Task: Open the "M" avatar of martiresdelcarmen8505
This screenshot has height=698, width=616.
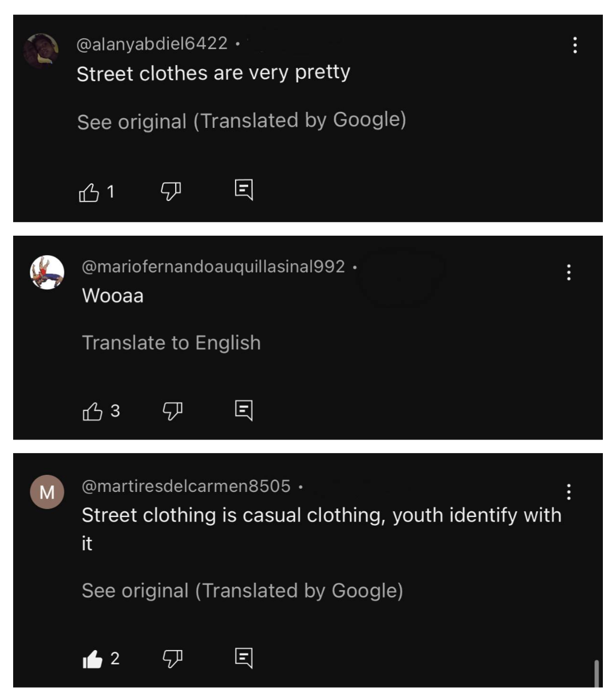Action: click(x=47, y=491)
